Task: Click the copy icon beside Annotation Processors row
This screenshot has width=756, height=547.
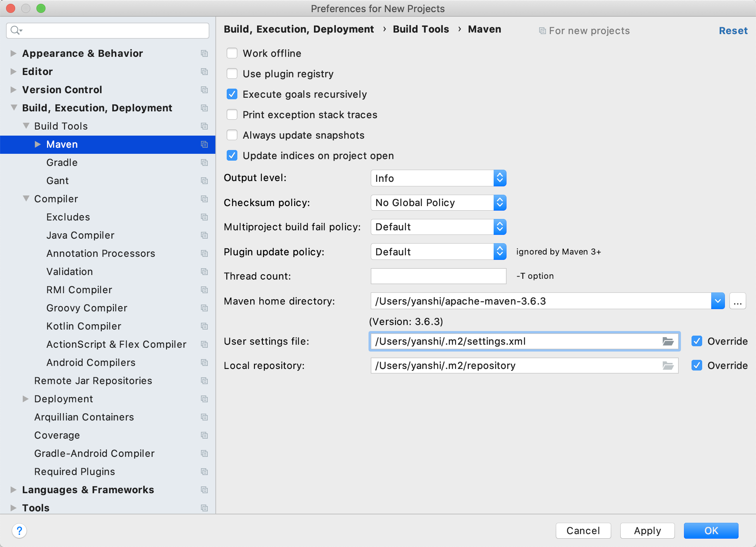Action: coord(204,253)
